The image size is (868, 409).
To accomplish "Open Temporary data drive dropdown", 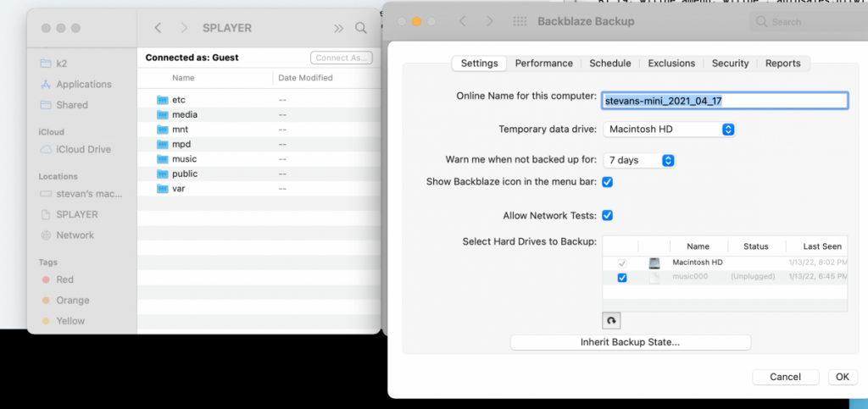I will (670, 130).
